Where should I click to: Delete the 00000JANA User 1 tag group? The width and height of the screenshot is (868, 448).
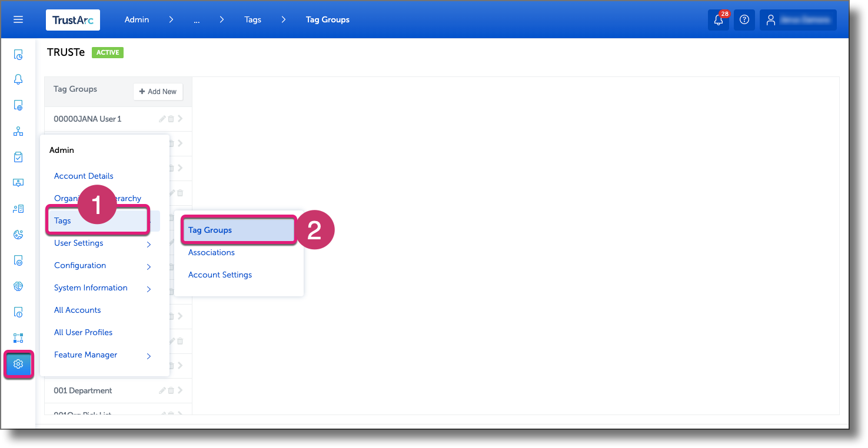coord(171,119)
